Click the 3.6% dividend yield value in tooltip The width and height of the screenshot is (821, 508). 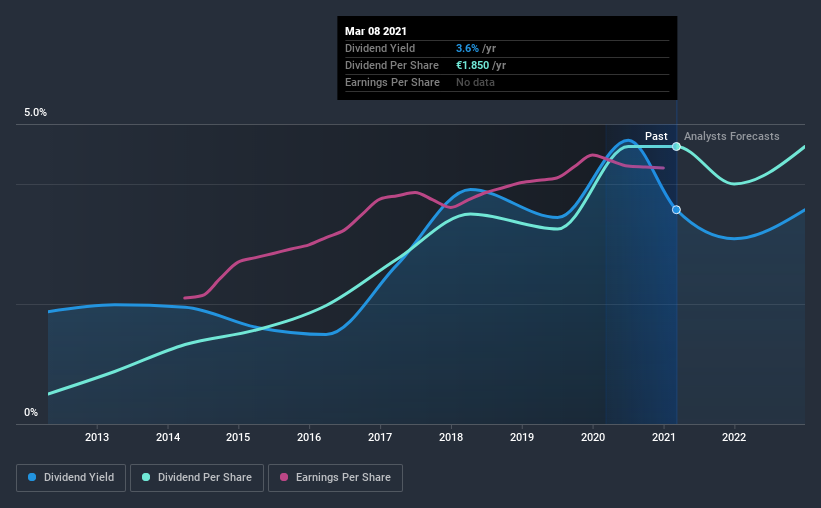point(467,48)
